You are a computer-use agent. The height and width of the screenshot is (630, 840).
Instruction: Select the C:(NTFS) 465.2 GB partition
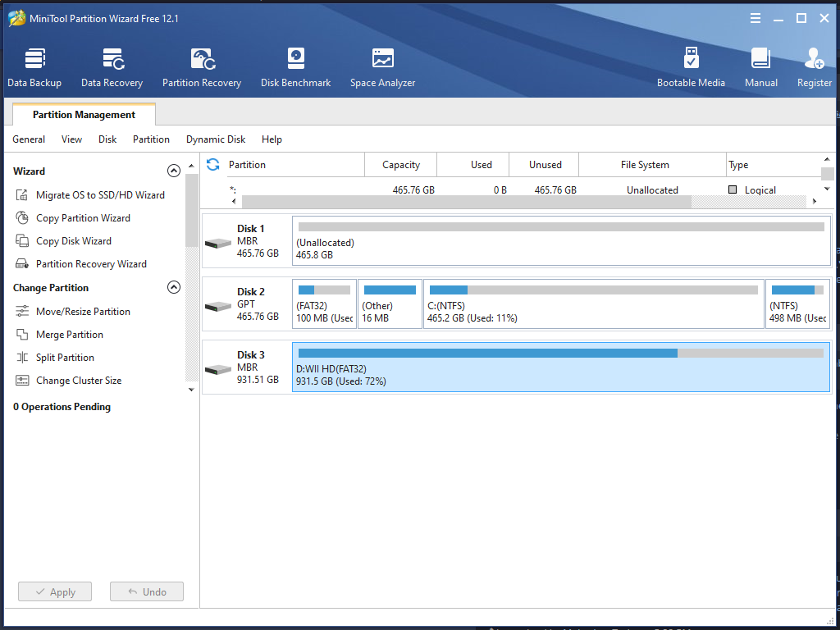coord(594,304)
